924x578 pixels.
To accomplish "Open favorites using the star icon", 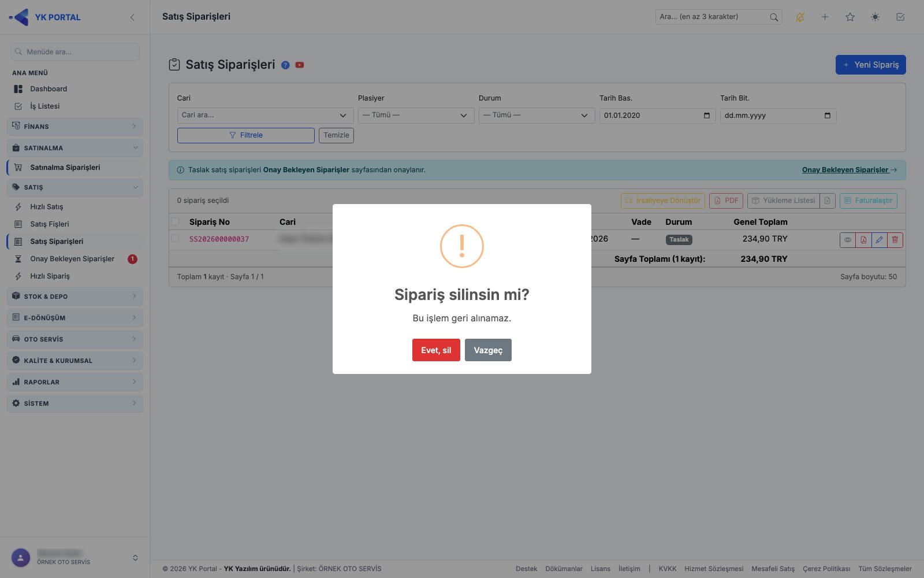I will (850, 17).
